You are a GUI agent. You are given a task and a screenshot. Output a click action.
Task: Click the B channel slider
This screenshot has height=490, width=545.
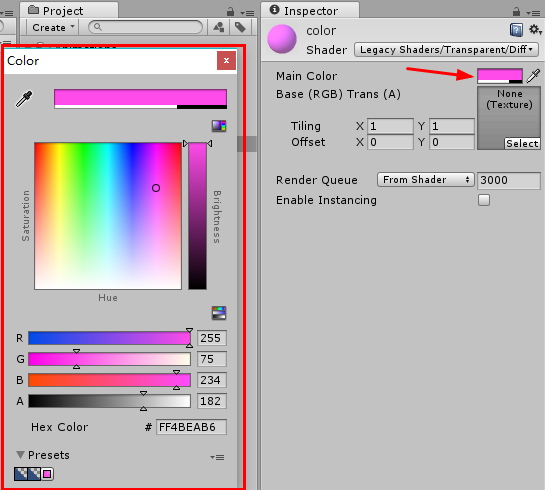coord(109,380)
